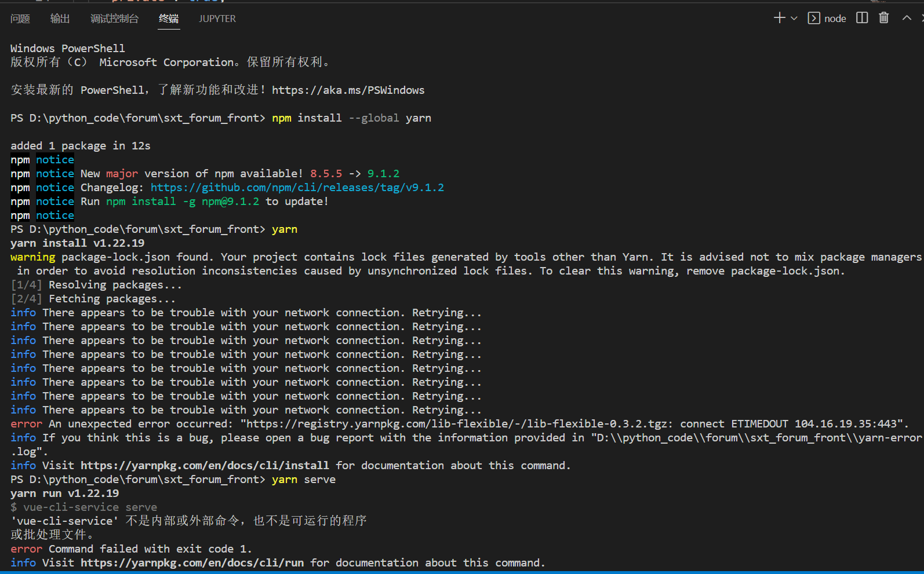Switch to the 输出 tab
The height and width of the screenshot is (574, 924).
coord(60,19)
